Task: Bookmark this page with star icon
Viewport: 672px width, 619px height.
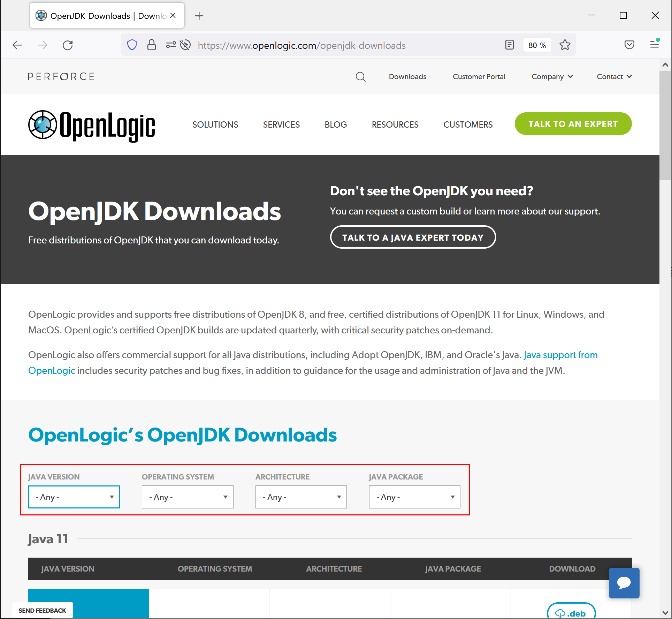Action: (565, 45)
